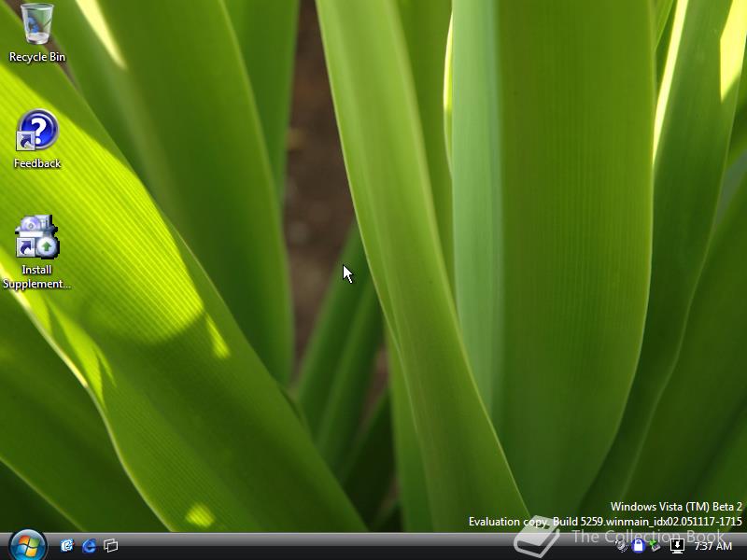
Task: Launch the mail quick launch icon
Action: pos(67,545)
